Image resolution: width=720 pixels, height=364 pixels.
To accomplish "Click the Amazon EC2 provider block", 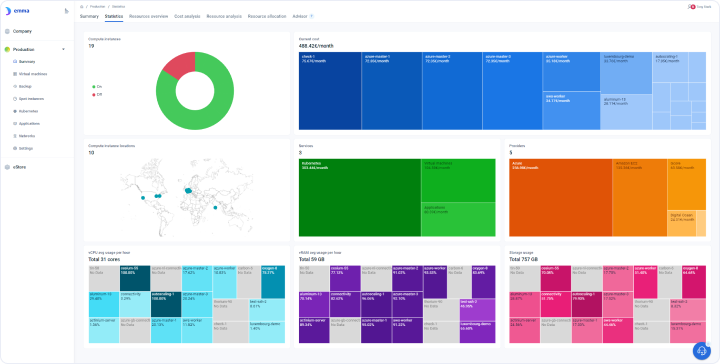I will (640, 198).
